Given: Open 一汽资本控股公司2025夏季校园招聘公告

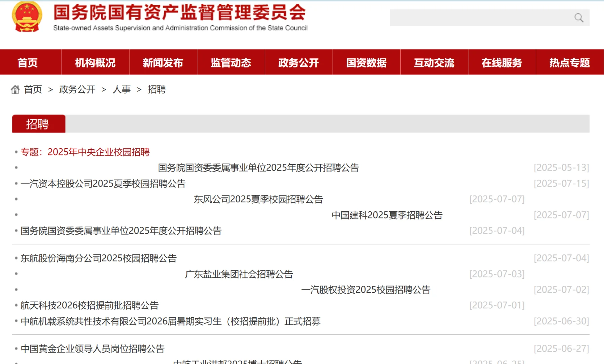Looking at the screenshot, I should pyautogui.click(x=103, y=183).
